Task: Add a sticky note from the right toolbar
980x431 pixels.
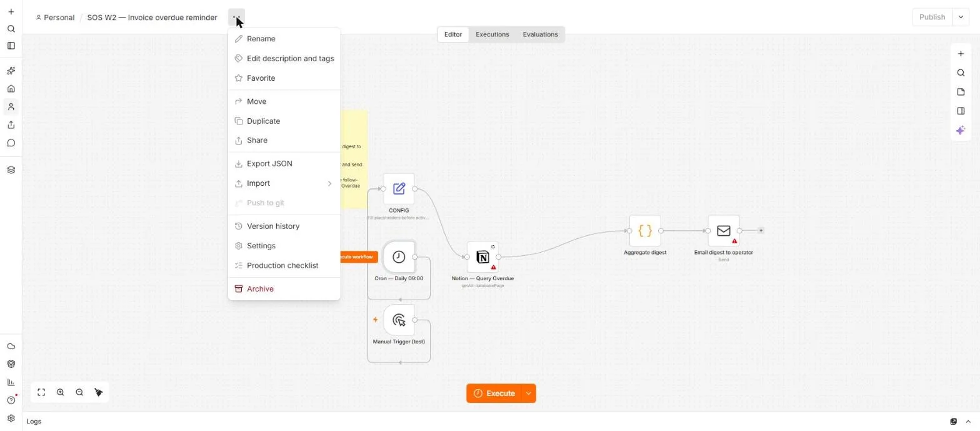Action: point(961,92)
